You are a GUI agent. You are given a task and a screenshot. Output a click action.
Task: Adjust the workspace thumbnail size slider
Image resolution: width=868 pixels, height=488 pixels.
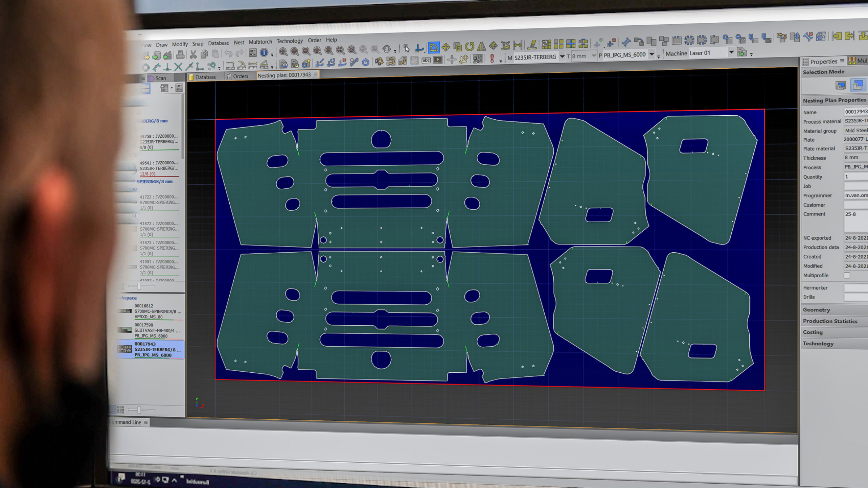click(139, 410)
